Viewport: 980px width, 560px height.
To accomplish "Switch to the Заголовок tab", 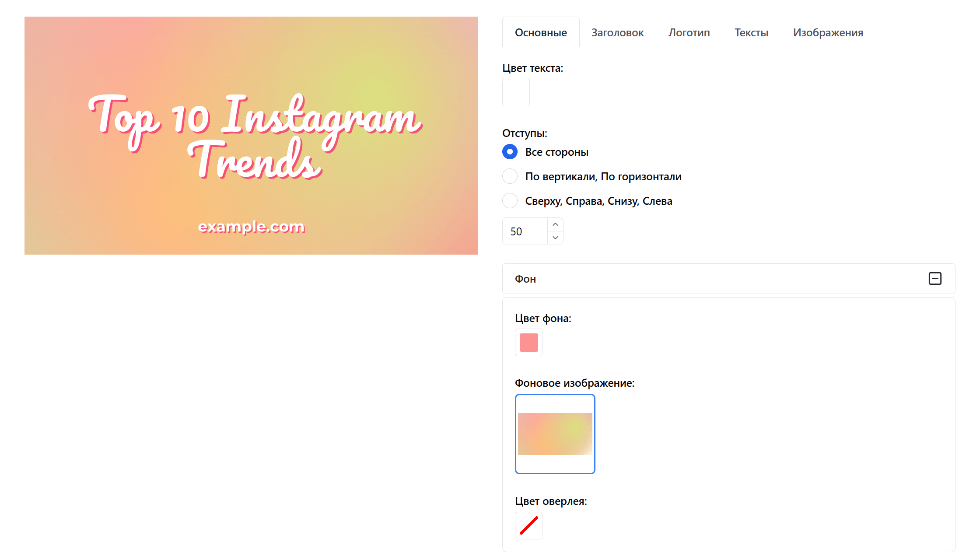I will pyautogui.click(x=617, y=33).
